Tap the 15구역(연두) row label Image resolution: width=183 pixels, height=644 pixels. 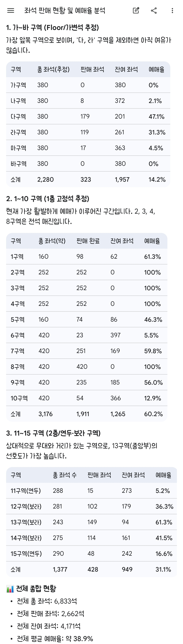click(x=26, y=554)
